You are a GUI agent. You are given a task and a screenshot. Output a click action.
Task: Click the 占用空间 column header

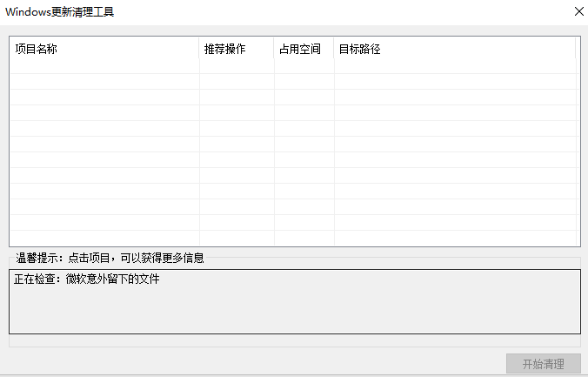[x=304, y=49]
